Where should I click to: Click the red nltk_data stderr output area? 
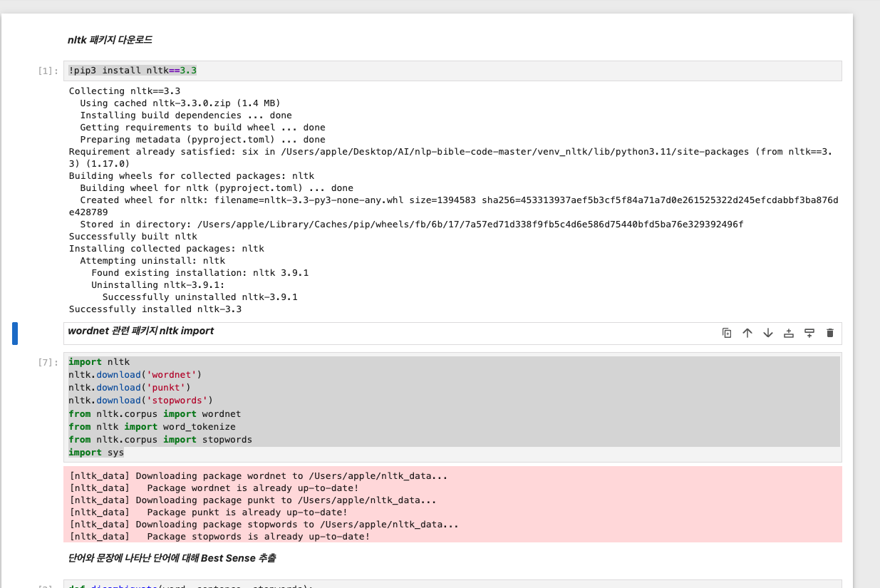453,505
